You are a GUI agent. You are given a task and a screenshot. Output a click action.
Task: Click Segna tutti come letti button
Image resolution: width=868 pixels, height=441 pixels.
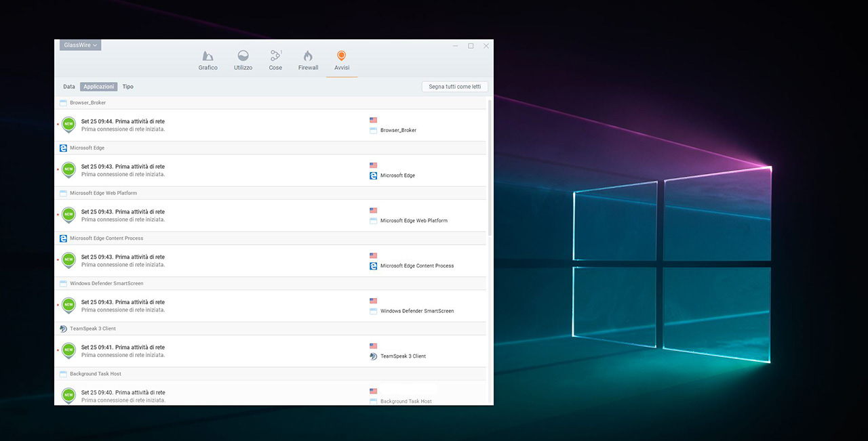454,87
